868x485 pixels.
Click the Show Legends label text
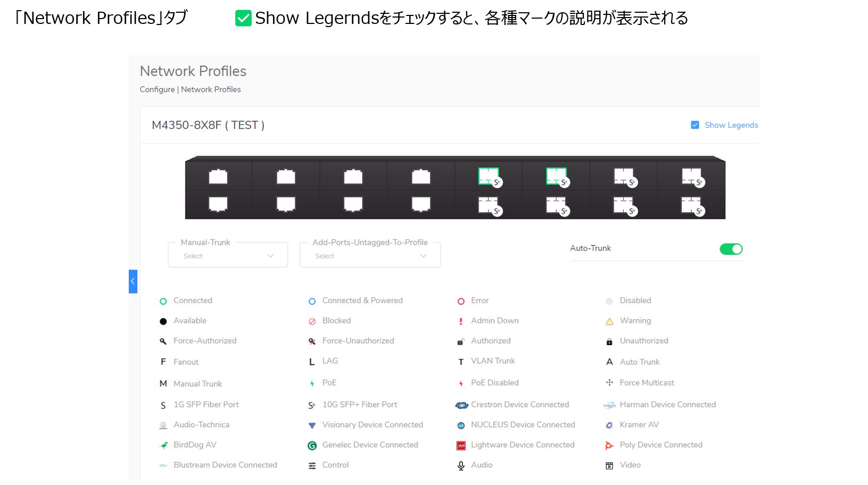pos(731,125)
